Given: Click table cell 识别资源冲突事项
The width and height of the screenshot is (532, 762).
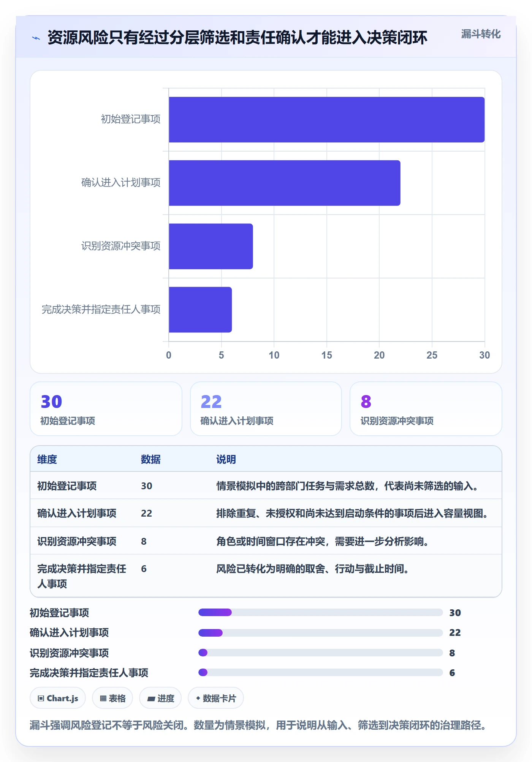Looking at the screenshot, I should pos(77,541).
